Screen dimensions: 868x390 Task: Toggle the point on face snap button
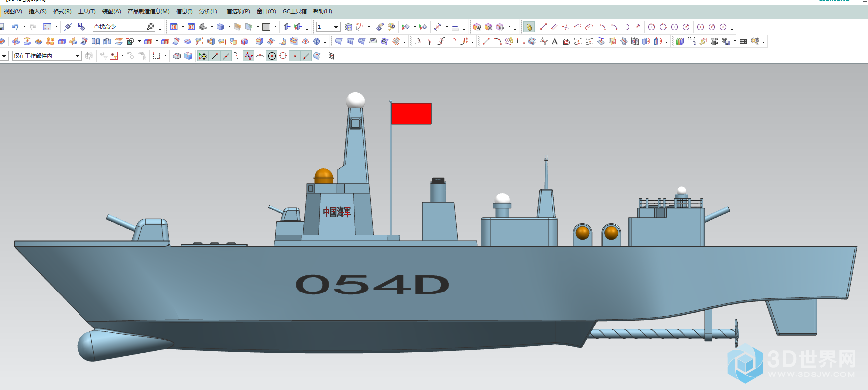[x=317, y=56]
